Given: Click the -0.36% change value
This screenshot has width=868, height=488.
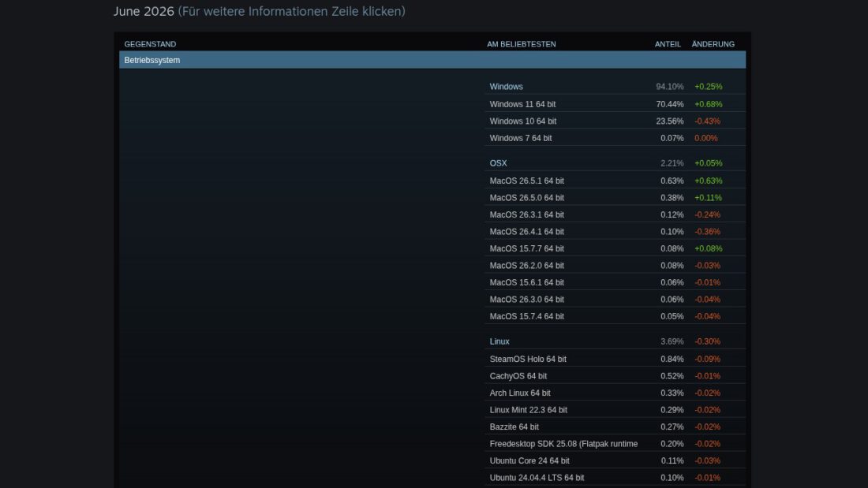Looking at the screenshot, I should pos(707,232).
